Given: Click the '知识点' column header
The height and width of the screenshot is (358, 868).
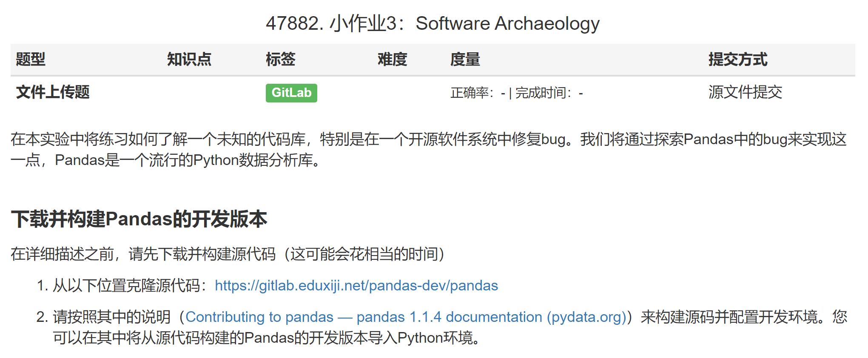Looking at the screenshot, I should (x=189, y=60).
